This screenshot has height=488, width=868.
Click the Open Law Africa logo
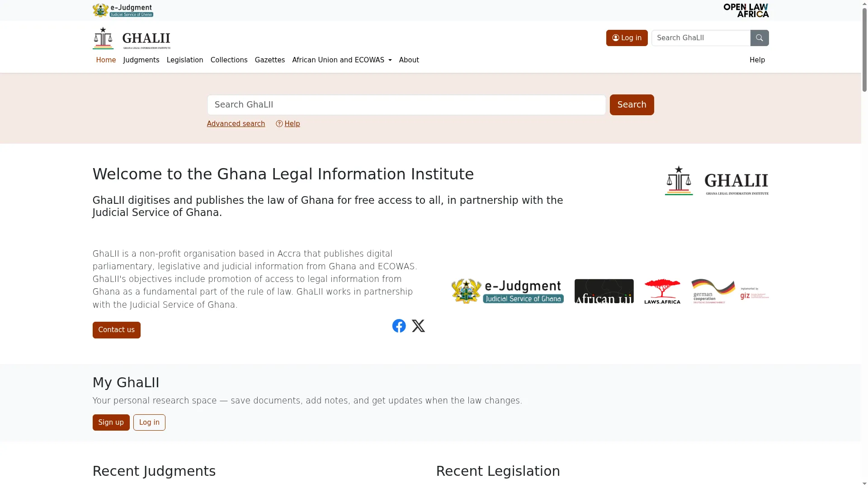tap(746, 10)
